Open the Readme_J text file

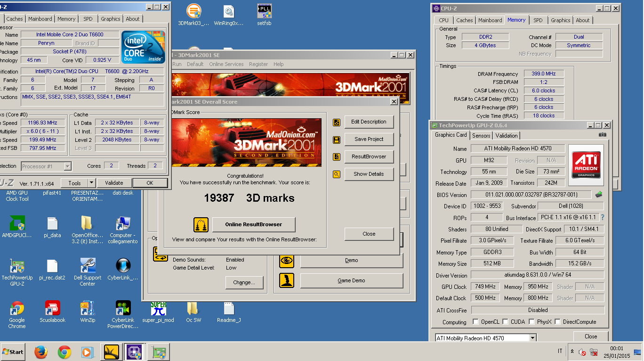[x=229, y=312]
